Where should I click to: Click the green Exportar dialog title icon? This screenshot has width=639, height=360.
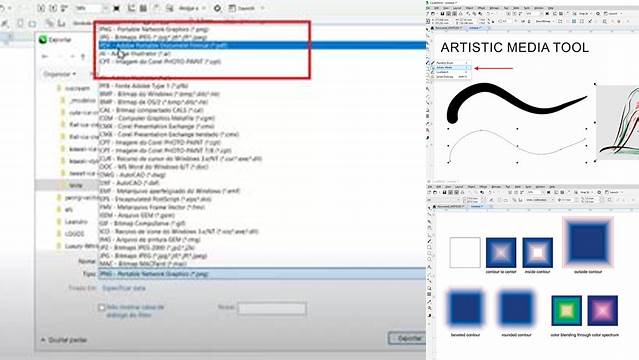pos(43,40)
